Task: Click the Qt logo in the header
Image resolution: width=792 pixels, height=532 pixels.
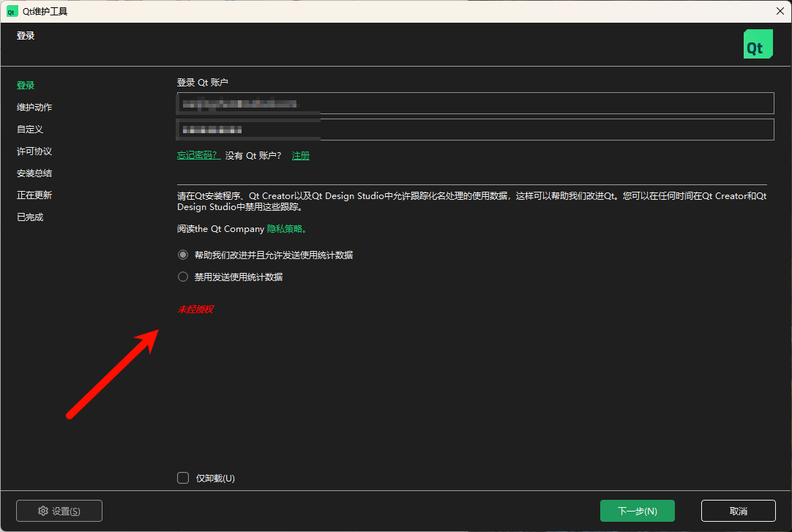Action: click(x=758, y=44)
